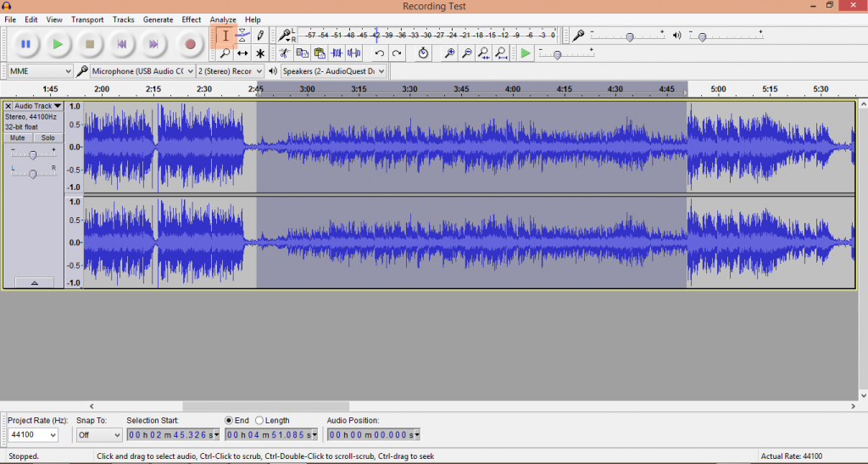Image resolution: width=868 pixels, height=464 pixels.
Task: Select the Multi-Tool asterisk icon
Action: pos(260,53)
